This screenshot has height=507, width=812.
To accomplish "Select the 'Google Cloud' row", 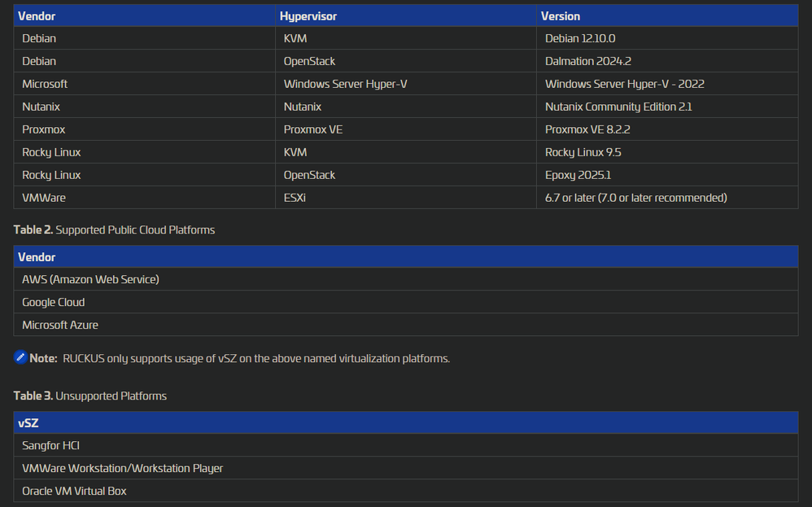I will click(406, 302).
